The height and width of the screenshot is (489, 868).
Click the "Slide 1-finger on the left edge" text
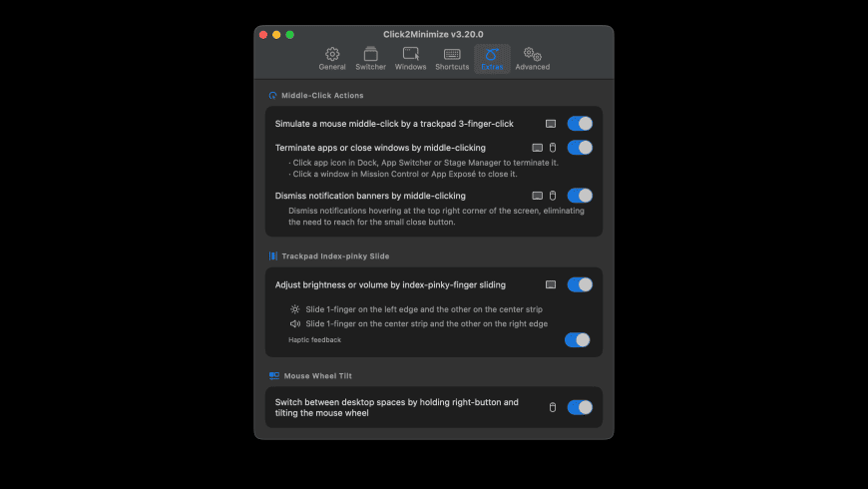coord(424,309)
